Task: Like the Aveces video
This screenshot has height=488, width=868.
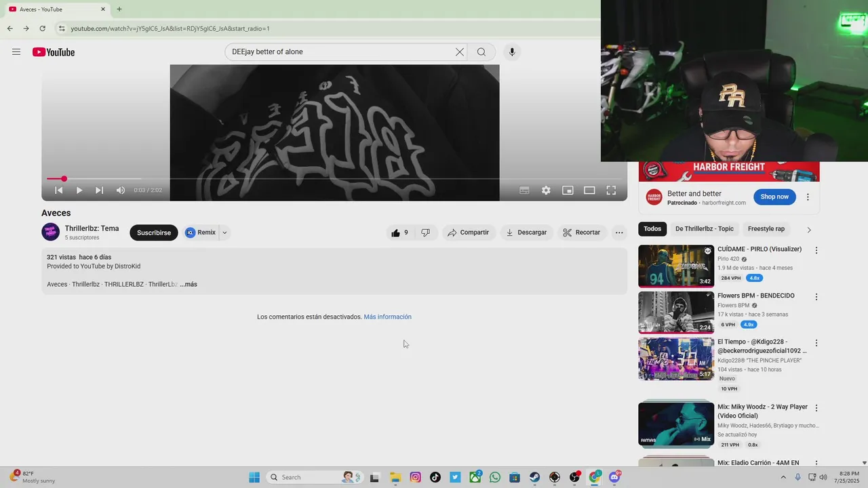Action: [399, 232]
